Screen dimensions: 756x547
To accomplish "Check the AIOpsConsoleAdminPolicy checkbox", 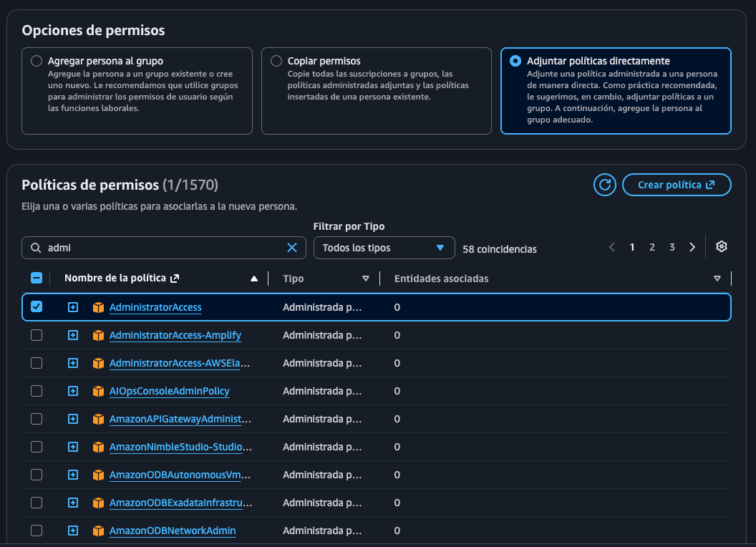I will (x=37, y=391).
